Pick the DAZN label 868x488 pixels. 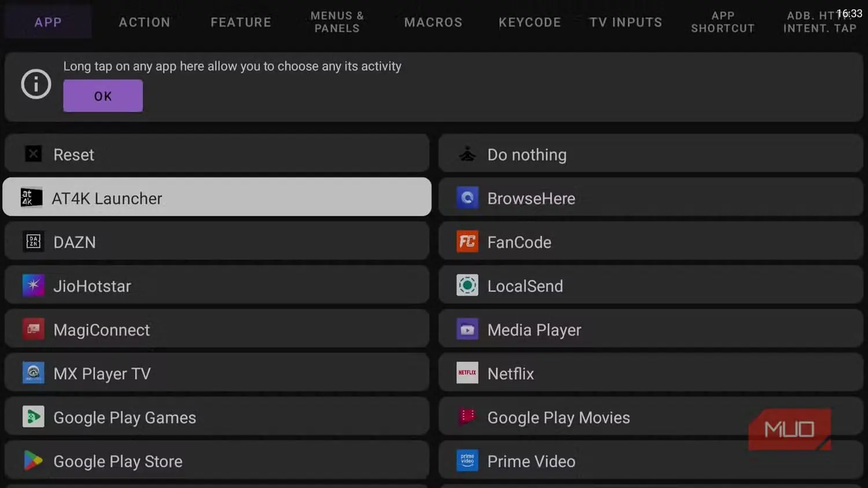tap(75, 242)
